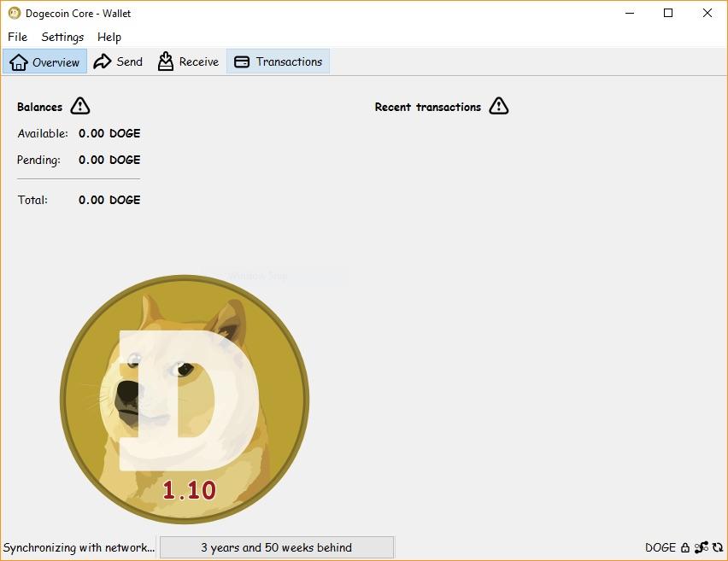Open the File menu
This screenshot has width=728, height=561.
(16, 37)
